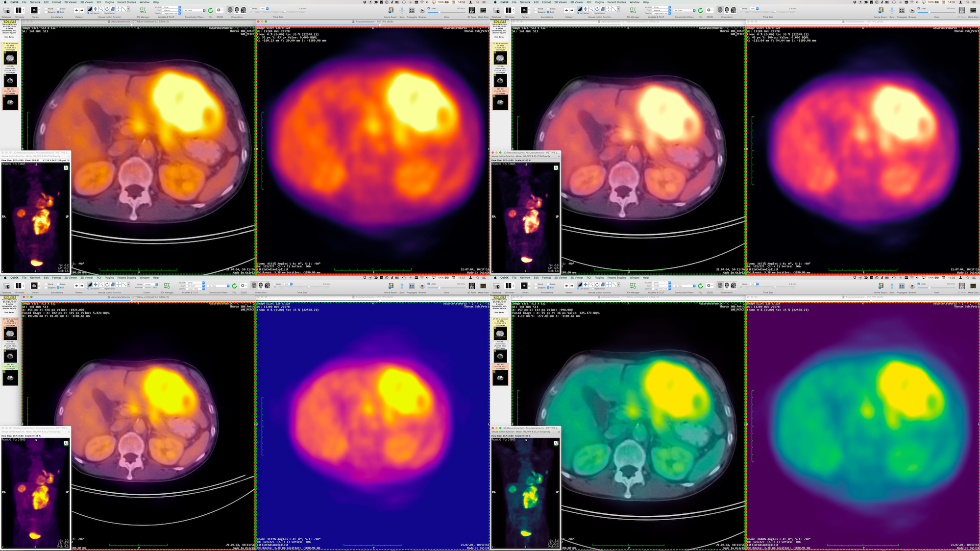This screenshot has width=980, height=551.
Task: Open Plugins menu in the bottom-left menu bar
Action: tap(109, 278)
